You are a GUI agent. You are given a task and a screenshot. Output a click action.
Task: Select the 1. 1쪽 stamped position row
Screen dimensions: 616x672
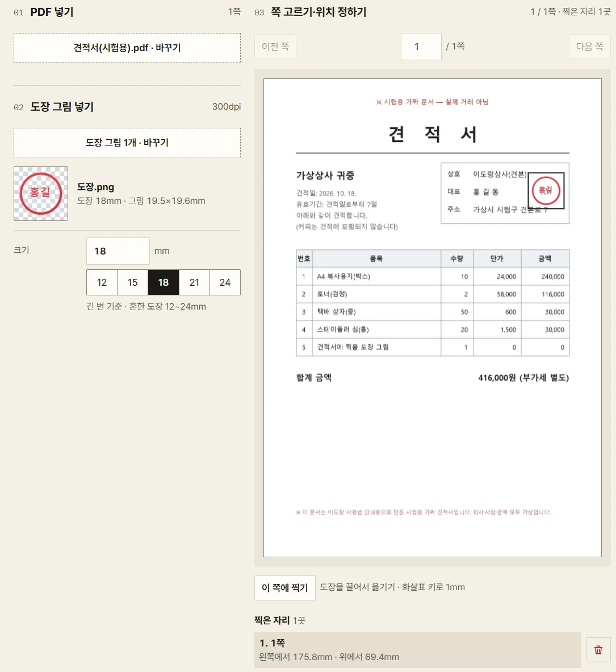[418, 650]
